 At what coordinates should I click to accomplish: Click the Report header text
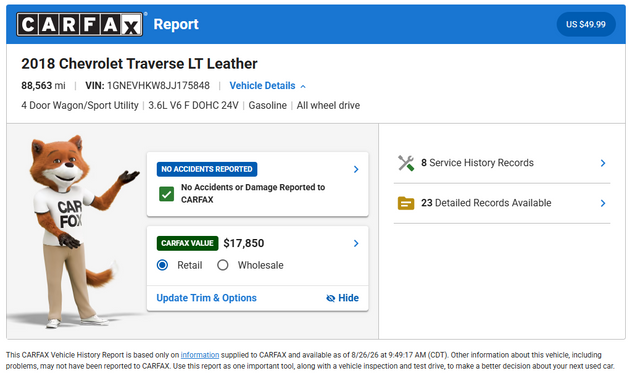tap(176, 24)
